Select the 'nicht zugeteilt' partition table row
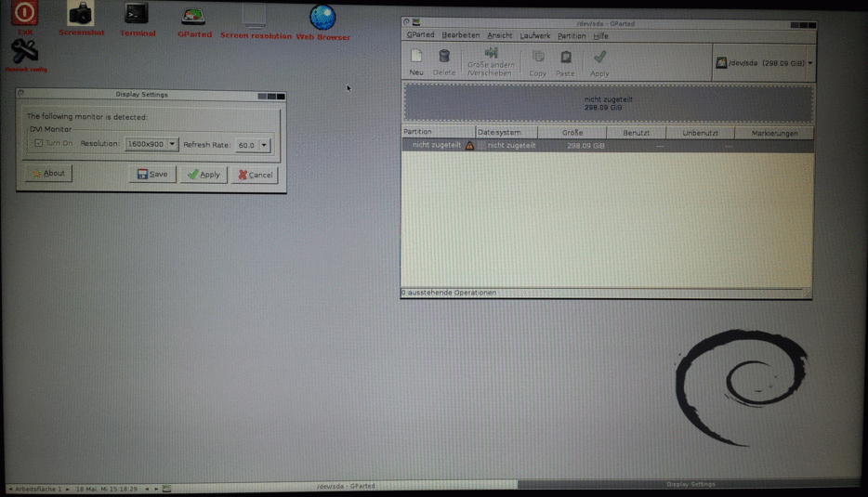Image resolution: width=868 pixels, height=497 pixels. 608,146
